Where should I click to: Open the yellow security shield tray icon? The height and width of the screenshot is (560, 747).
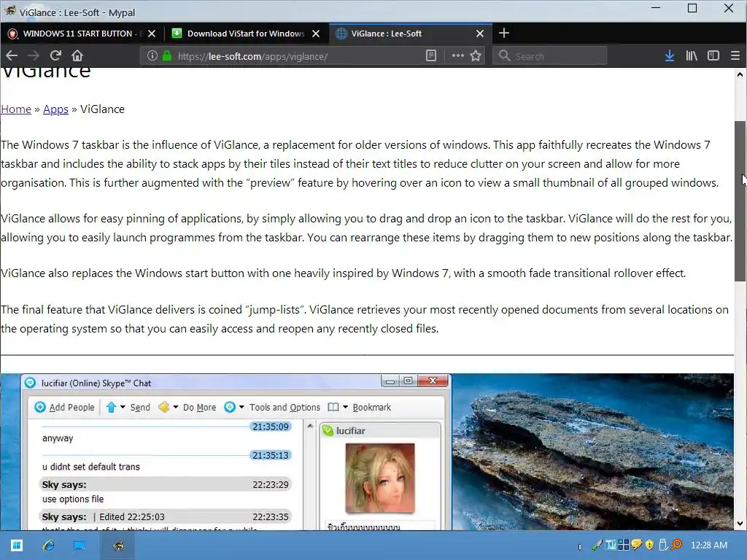click(x=649, y=545)
